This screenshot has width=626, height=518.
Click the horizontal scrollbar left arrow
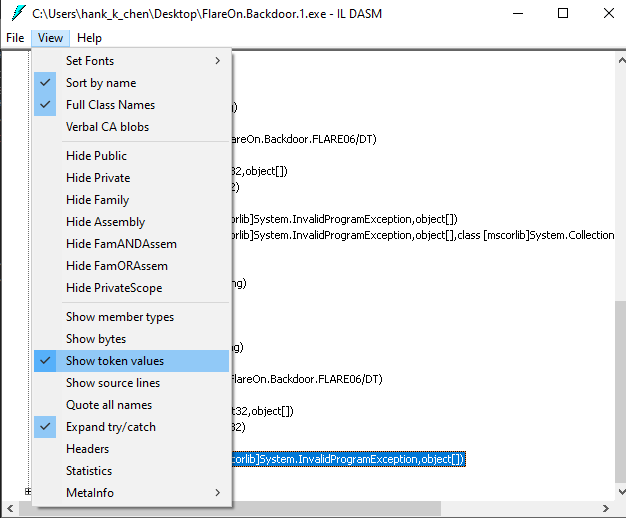pyautogui.click(x=10, y=508)
